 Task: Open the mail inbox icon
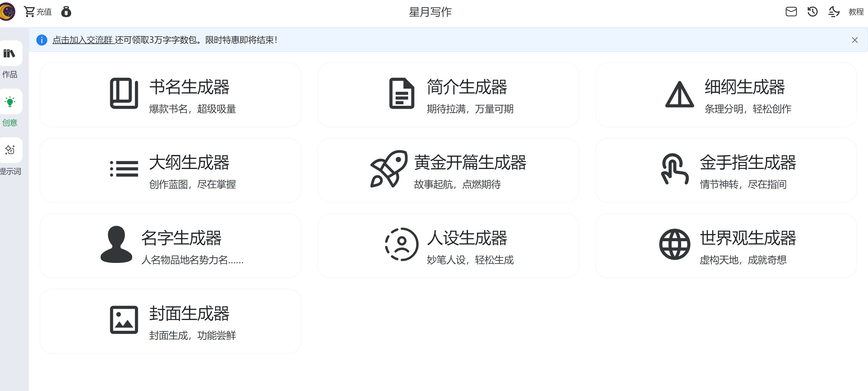point(791,12)
